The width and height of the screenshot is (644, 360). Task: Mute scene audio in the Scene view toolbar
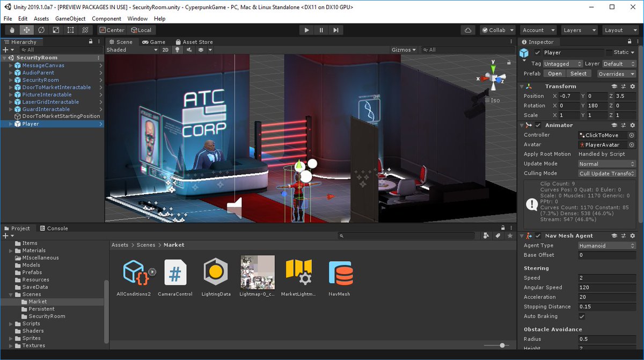pyautogui.click(x=189, y=49)
